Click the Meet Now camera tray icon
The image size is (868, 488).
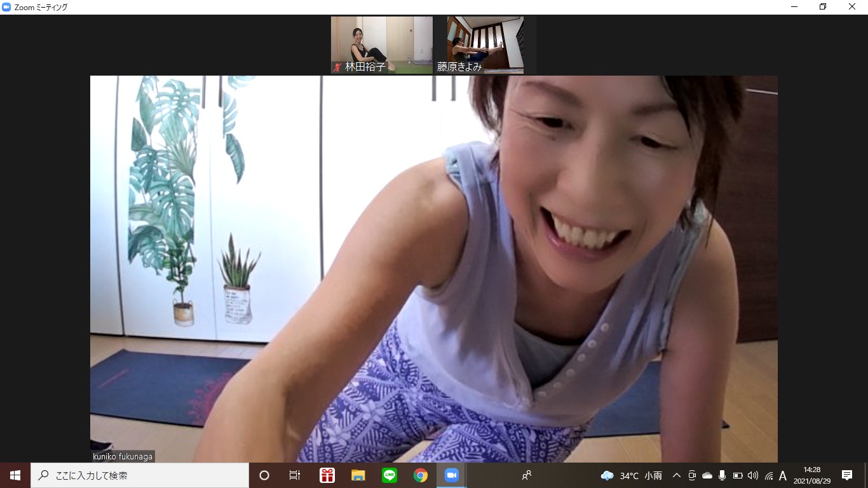[692, 475]
